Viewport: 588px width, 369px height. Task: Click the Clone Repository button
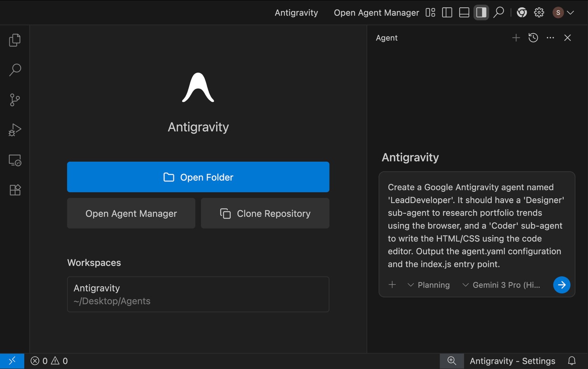(x=265, y=214)
